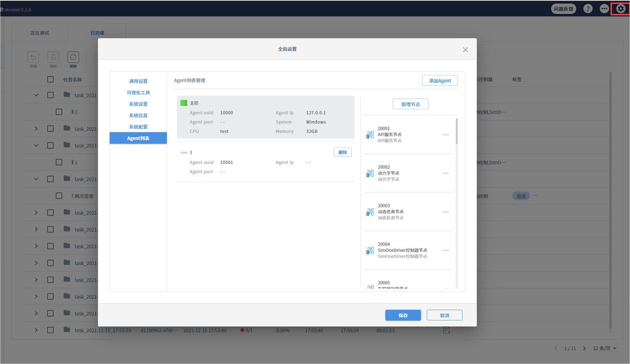Collapse the folder containing 两次变道
Image resolution: width=630 pixels, height=364 pixels.
click(36, 179)
